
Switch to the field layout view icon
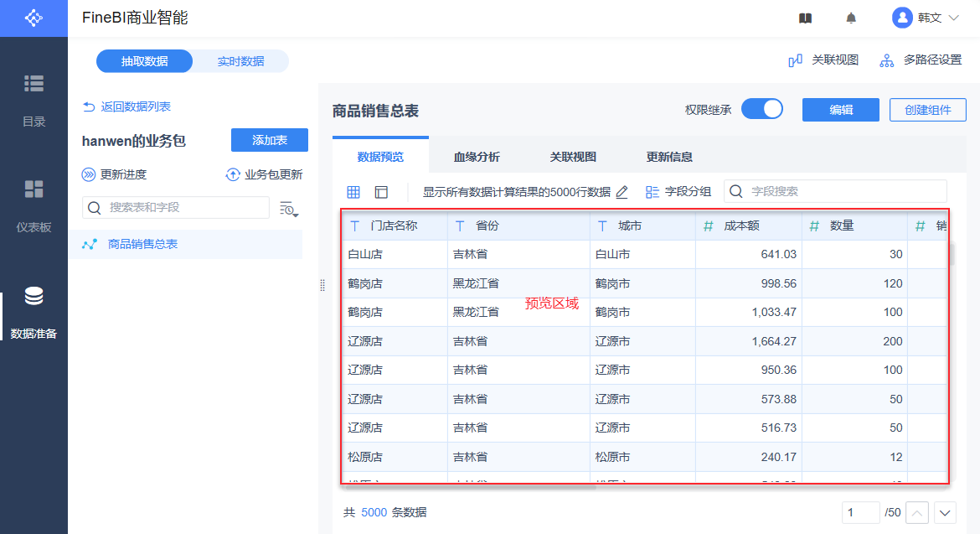coord(381,192)
